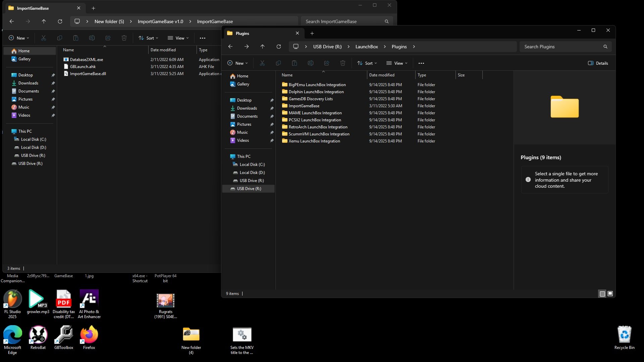
Task: Toggle Details pane in Plugins window
Action: click(x=598, y=63)
